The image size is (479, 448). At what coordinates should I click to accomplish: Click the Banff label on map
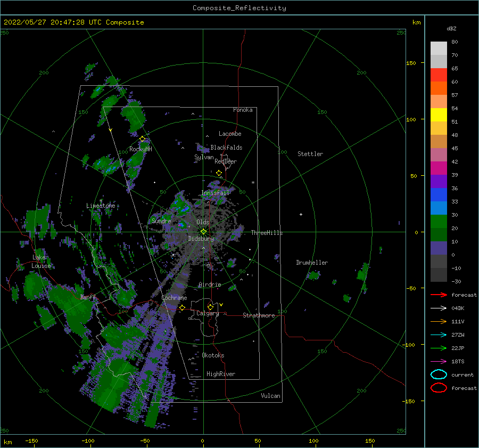[88, 297]
